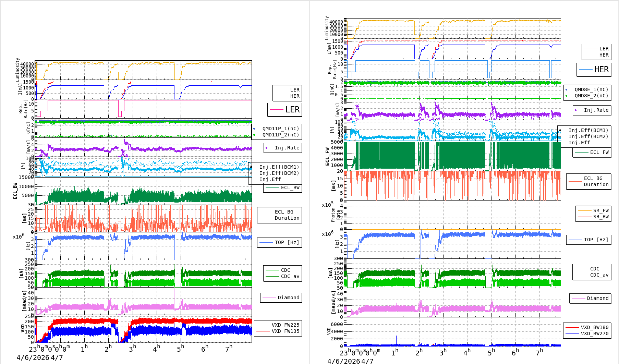Screen dimensions: 619x364
Task: Click the VXD_FW135 legend entry
Action: pyautogui.click(x=285, y=331)
